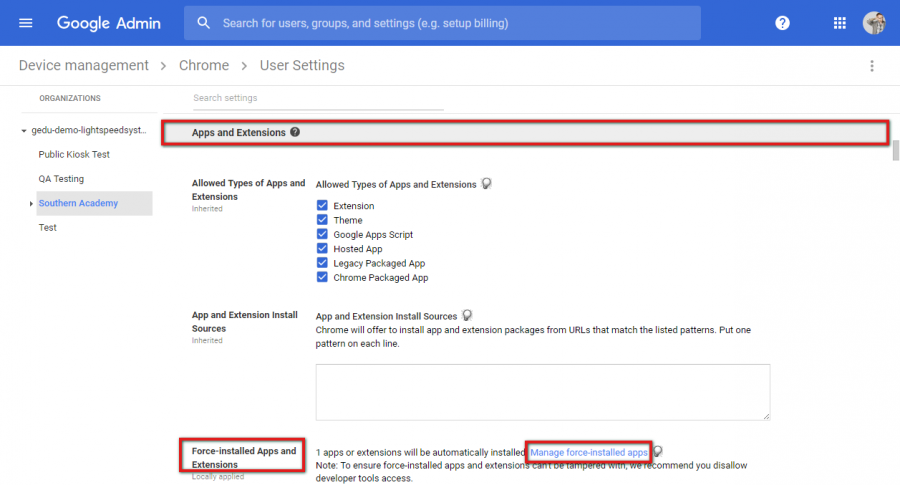Click help icon beside Apps and Extensions
This screenshot has height=485, width=900.
pos(295,132)
